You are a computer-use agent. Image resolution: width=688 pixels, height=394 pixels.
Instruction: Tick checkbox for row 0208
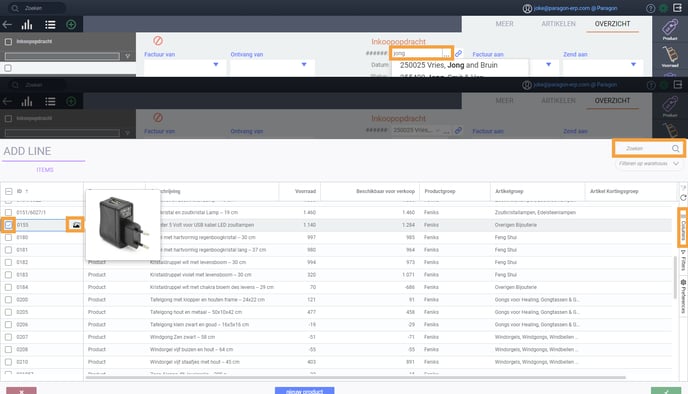[8, 350]
